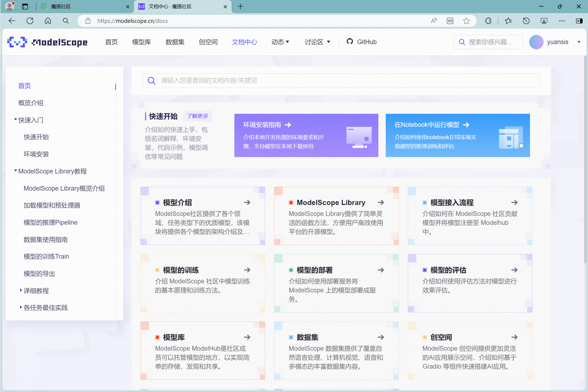Refresh the page with the reload icon
Viewport: 588px width, 392px height.
tap(30, 21)
